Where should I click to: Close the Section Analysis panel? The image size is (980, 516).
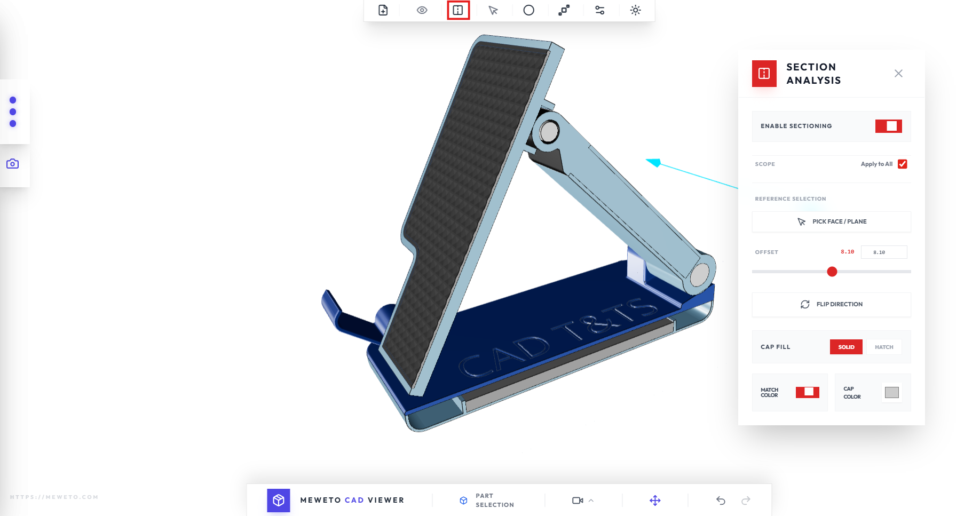[x=898, y=74]
